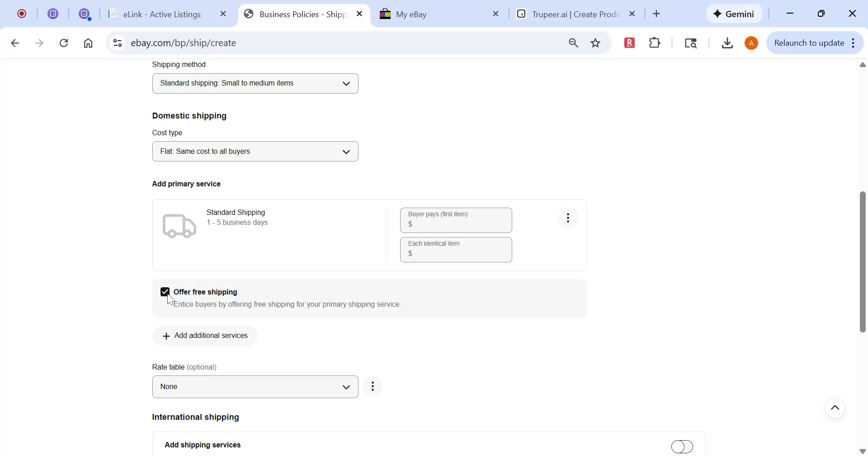Image resolution: width=868 pixels, height=456 pixels.
Task: Click the back navigation arrow
Action: 15,43
